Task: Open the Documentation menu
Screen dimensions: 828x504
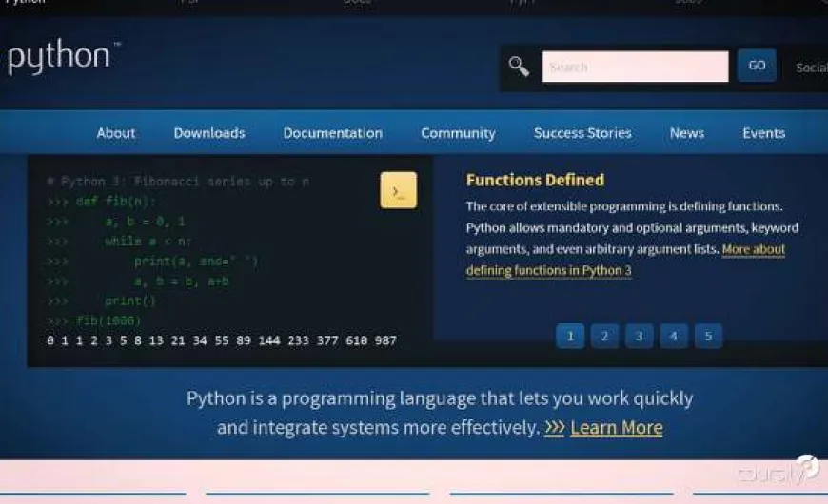Action: click(333, 133)
